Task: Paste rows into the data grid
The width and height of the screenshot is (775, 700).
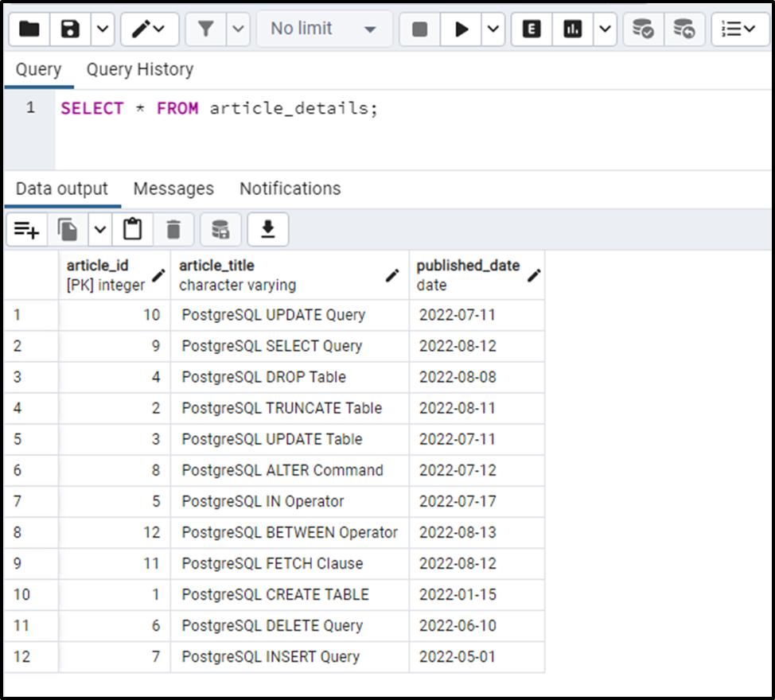Action: (132, 229)
